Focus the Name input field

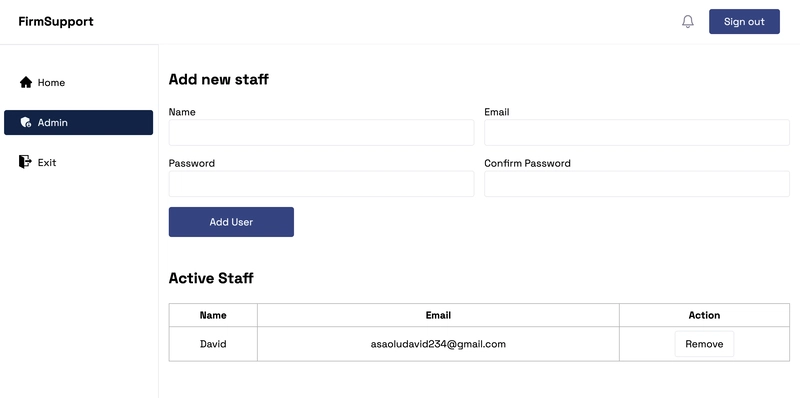point(321,133)
